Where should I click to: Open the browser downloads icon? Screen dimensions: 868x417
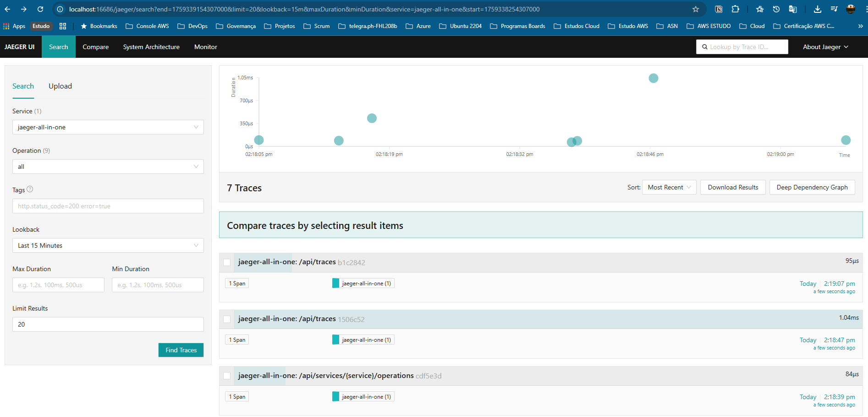click(817, 9)
